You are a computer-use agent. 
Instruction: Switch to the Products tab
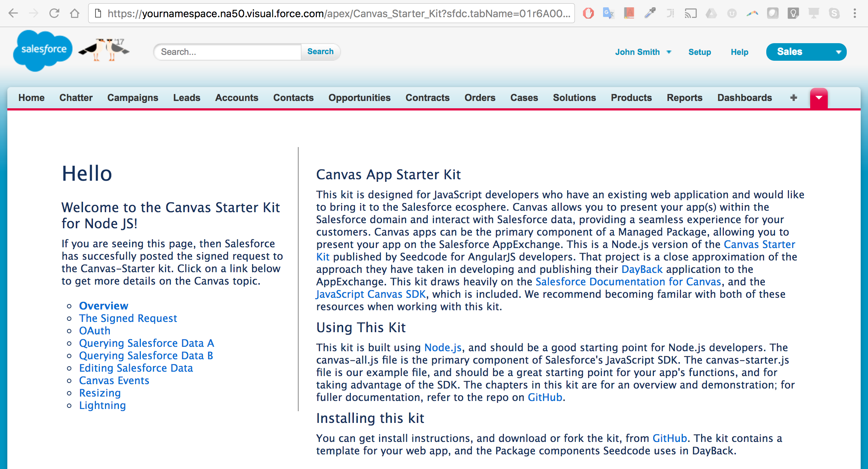click(x=632, y=98)
